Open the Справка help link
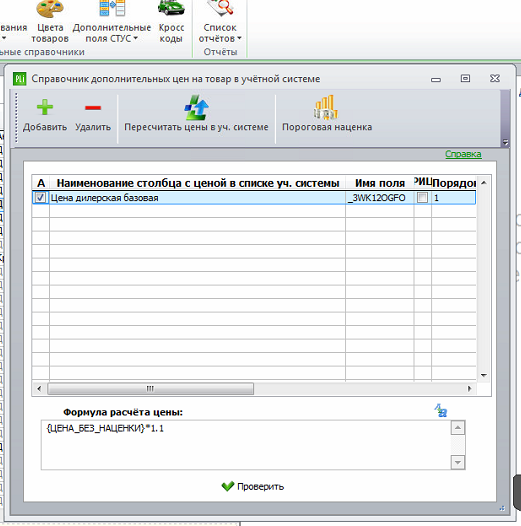This screenshot has height=526, width=521. (x=463, y=154)
